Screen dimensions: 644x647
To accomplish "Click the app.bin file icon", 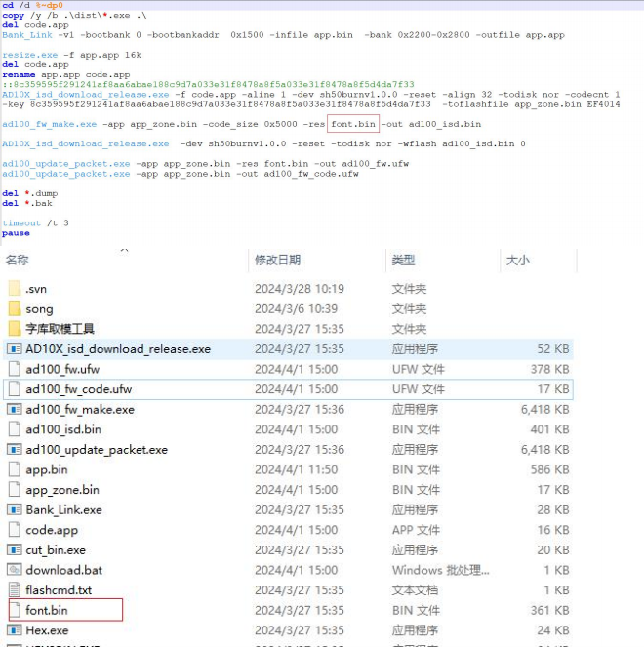I will point(15,469).
